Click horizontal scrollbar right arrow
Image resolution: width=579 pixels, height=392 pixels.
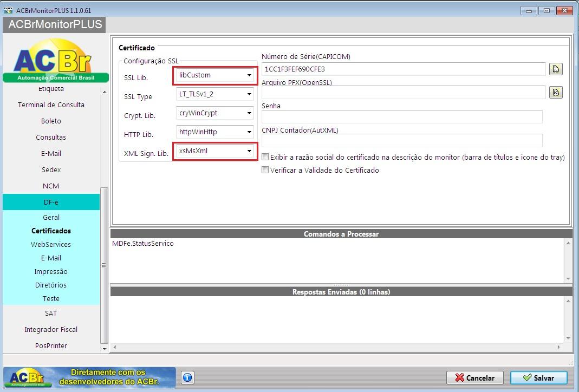pyautogui.click(x=558, y=348)
